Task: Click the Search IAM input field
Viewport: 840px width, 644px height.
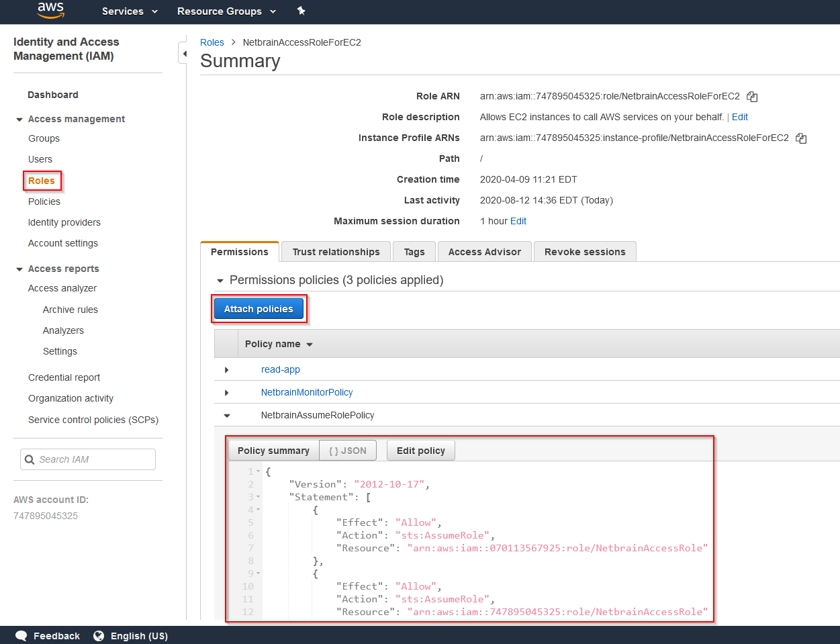Action: coord(88,459)
